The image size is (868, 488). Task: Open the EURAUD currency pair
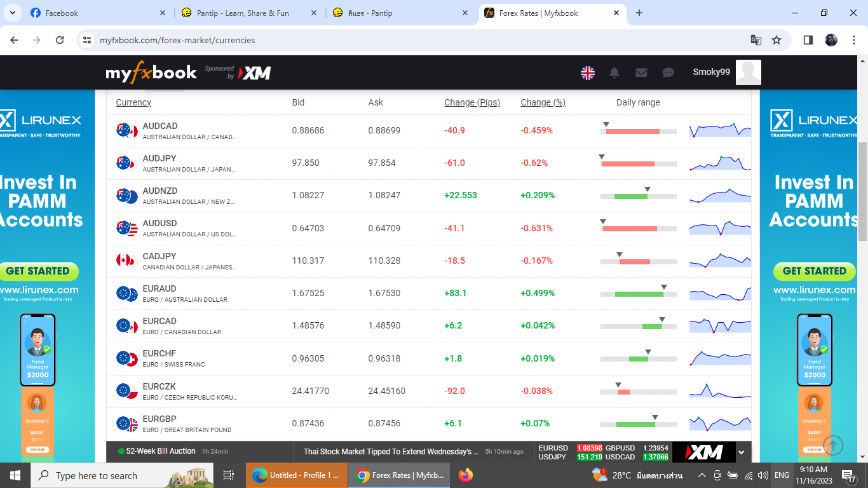(159, 288)
